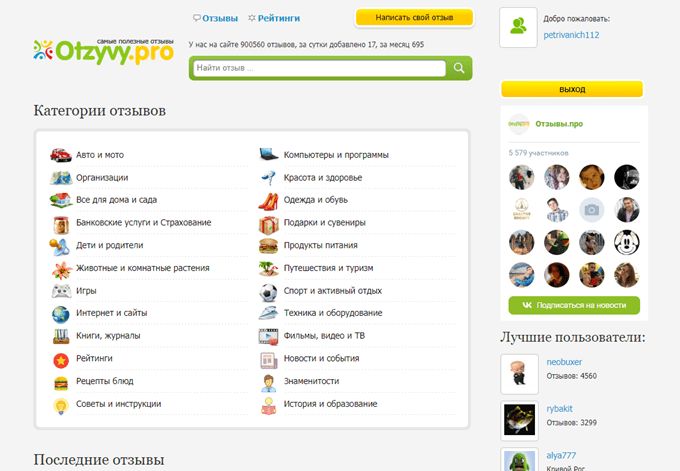Click the newspaper icon for Новости и события
The width and height of the screenshot is (680, 471).
tap(268, 360)
